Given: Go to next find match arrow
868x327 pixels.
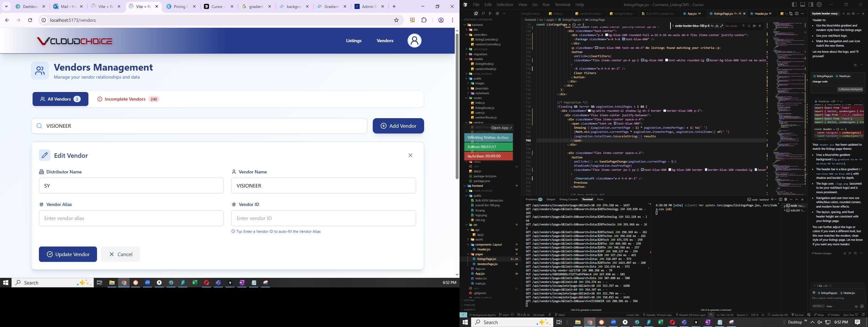Looking at the screenshot, I should [749, 26].
